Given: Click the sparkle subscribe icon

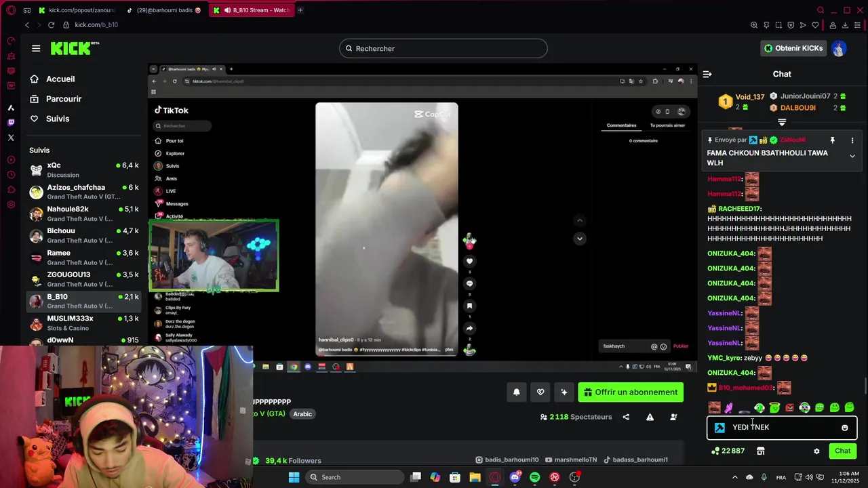Looking at the screenshot, I should pyautogui.click(x=564, y=392).
